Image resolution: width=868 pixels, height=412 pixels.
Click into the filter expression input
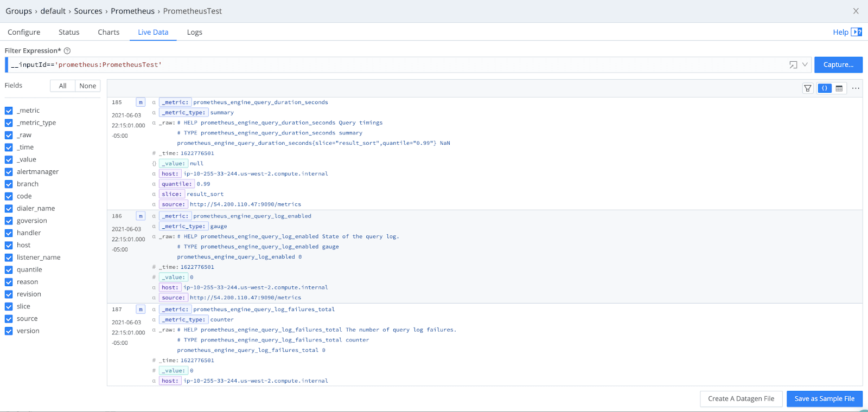click(x=380, y=65)
